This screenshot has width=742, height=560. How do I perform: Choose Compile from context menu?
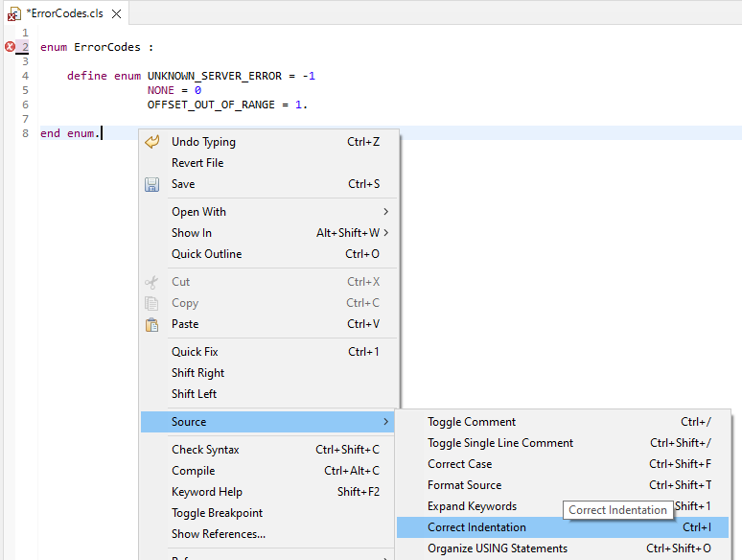(x=269, y=471)
